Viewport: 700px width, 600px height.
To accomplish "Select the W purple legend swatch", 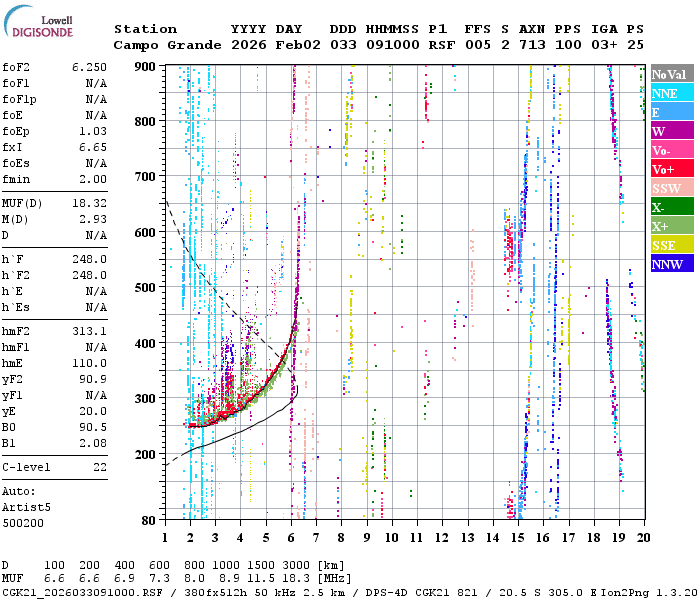I will (671, 131).
